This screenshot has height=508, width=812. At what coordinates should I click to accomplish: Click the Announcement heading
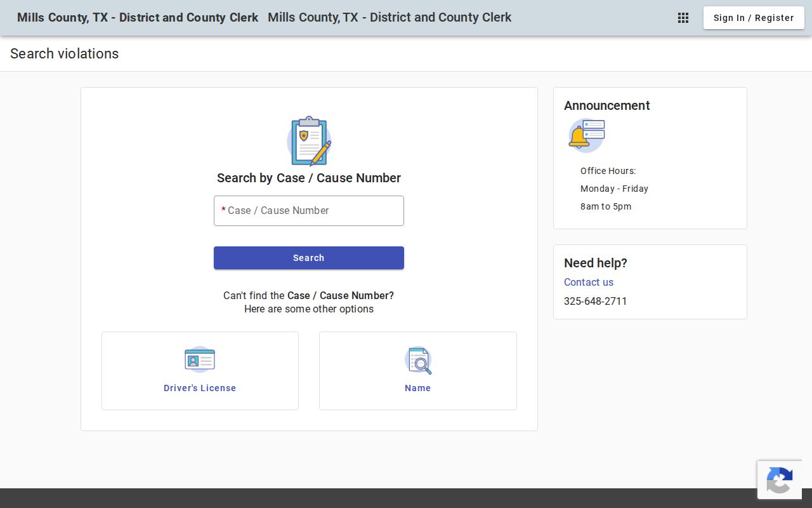click(607, 105)
